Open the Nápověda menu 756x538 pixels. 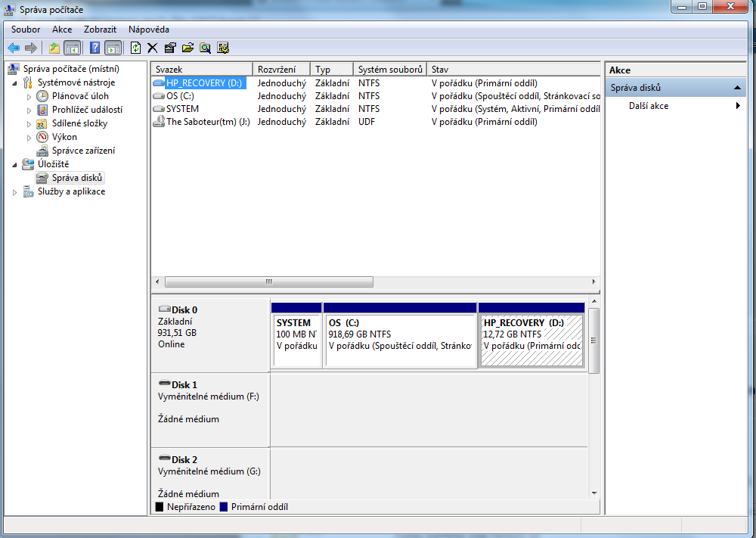pyautogui.click(x=148, y=30)
